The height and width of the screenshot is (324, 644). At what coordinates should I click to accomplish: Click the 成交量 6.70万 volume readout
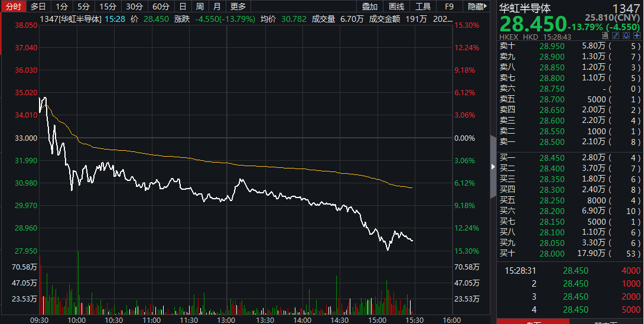(337, 19)
